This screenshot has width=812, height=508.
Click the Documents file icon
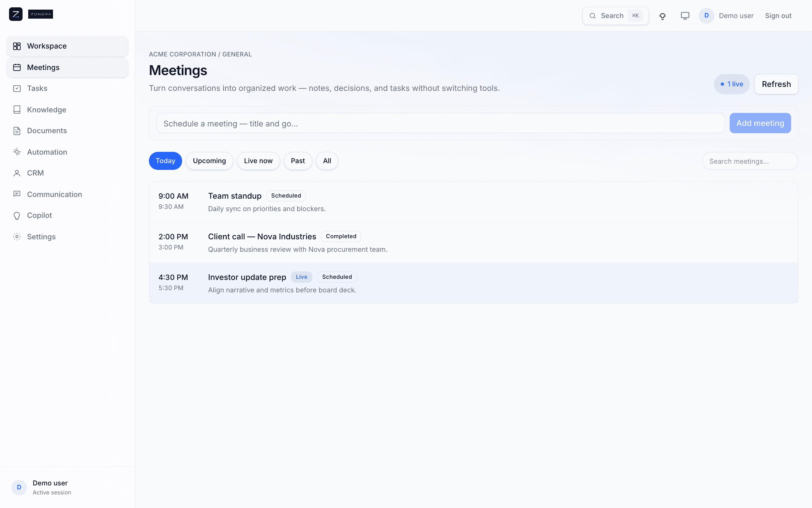pos(17,131)
